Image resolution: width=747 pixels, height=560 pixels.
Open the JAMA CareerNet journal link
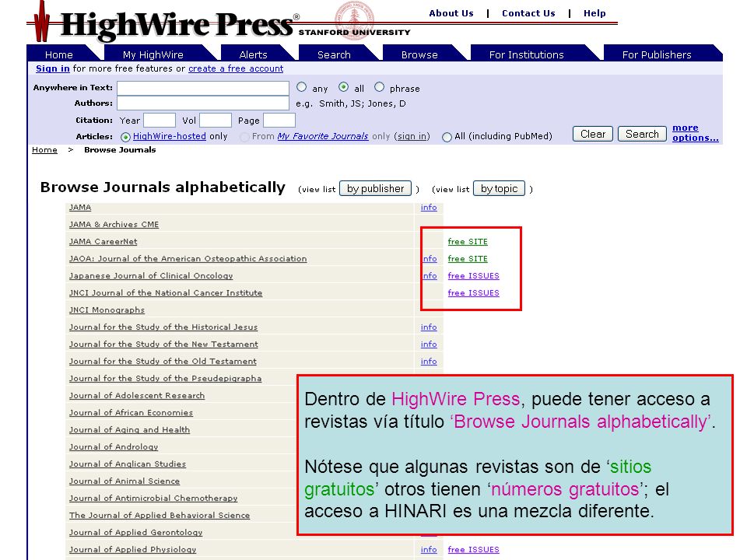coord(103,241)
